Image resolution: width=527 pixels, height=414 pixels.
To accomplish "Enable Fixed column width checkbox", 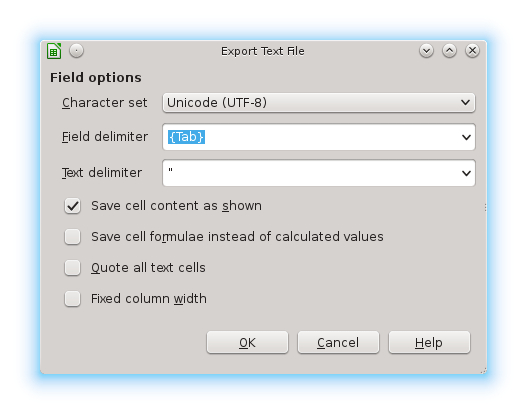I will coord(73,299).
